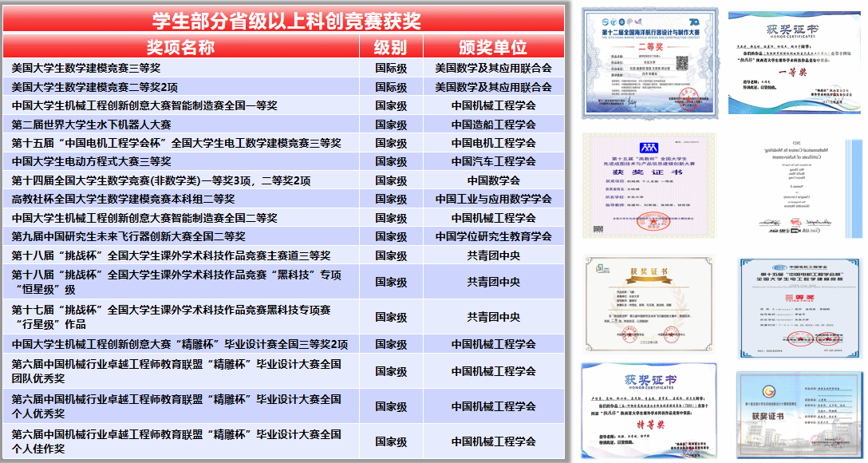Click the title 学生部分省级以上科创竞赛获奖
Viewport: 868px width, 463px height.
pyautogui.click(x=286, y=21)
